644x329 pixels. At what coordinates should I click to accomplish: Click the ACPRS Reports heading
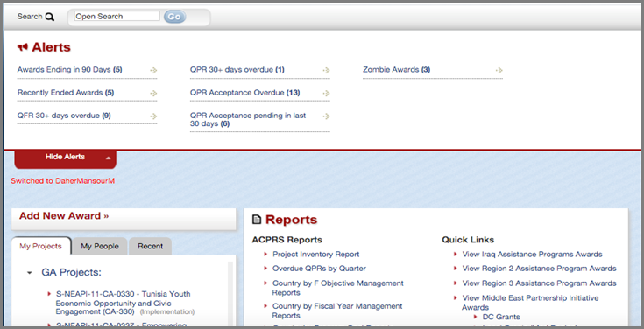point(287,240)
